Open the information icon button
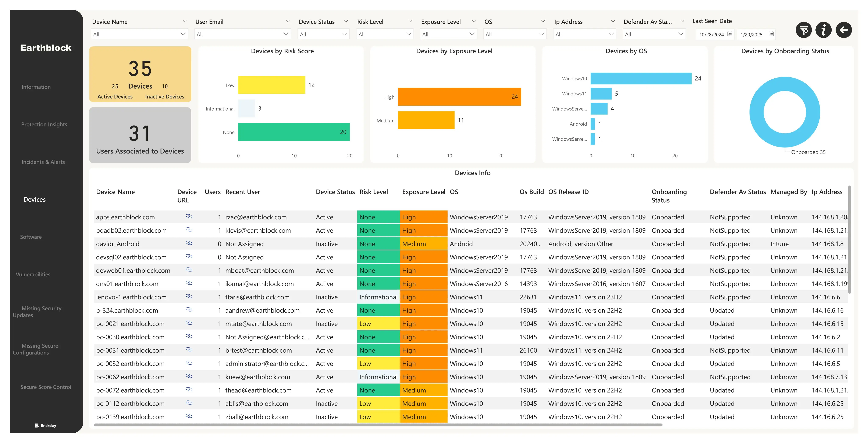 [x=823, y=30]
